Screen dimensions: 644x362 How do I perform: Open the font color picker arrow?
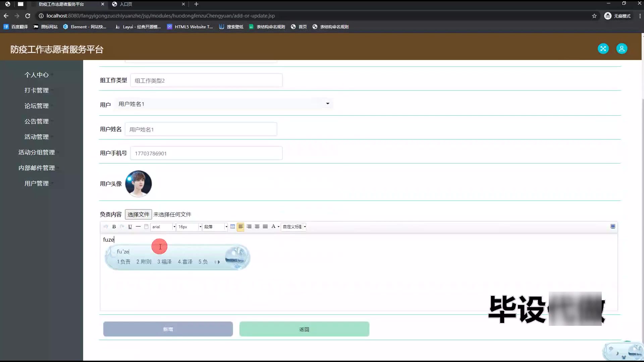[278, 227]
